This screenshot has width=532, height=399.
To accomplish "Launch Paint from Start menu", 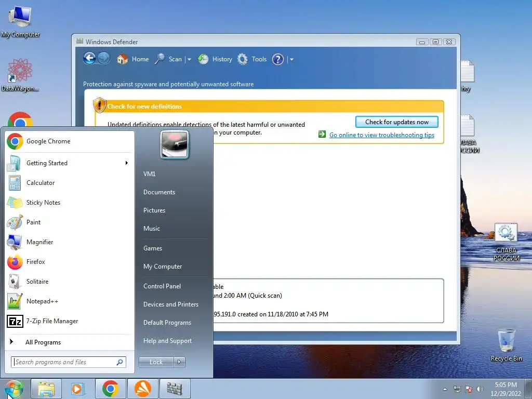I will click(70, 222).
